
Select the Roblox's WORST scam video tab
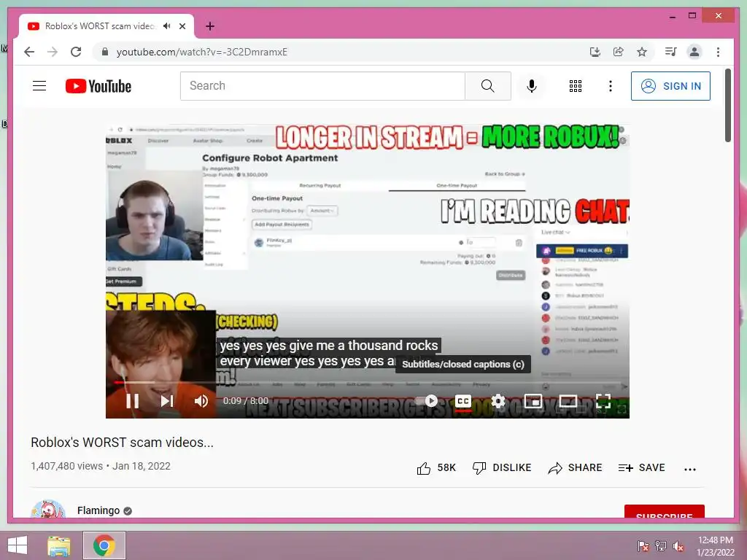click(99, 26)
